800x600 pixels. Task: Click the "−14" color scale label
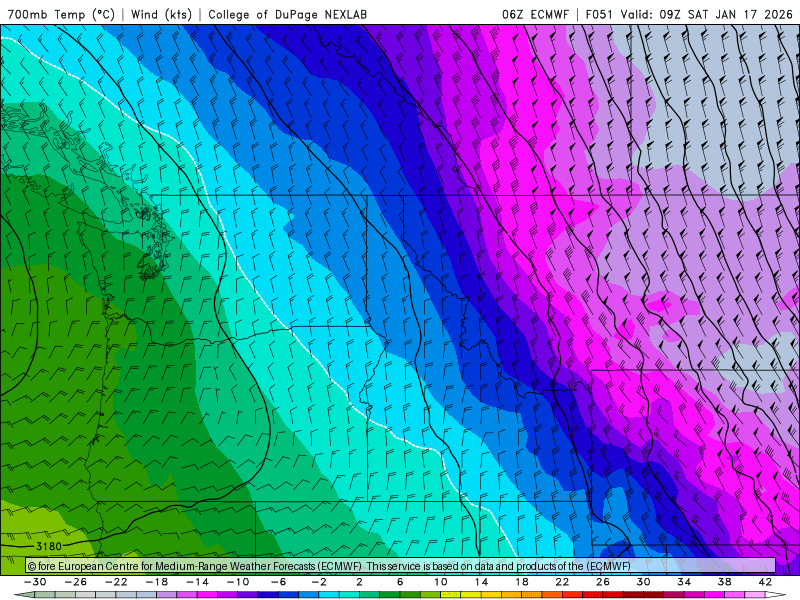click(x=197, y=582)
